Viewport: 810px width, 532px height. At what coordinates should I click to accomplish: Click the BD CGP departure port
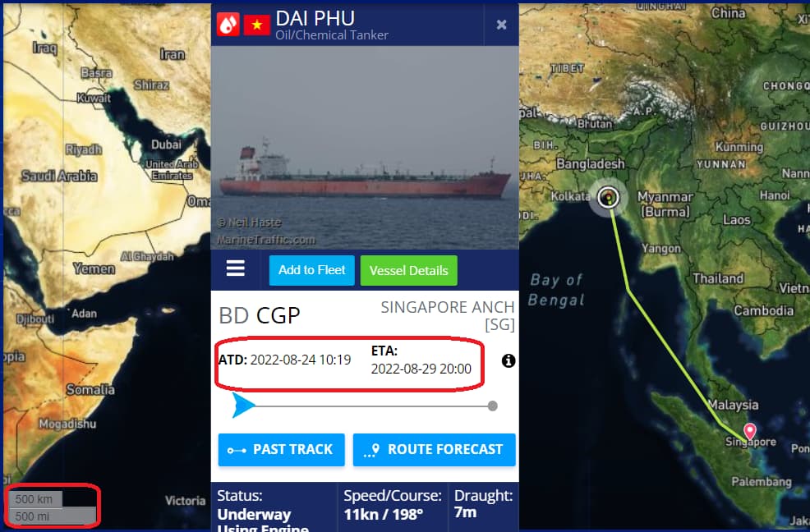coord(260,315)
